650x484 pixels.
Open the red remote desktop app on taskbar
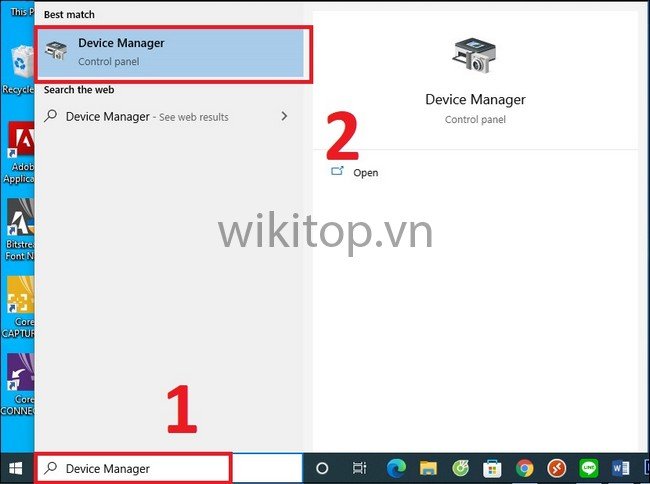click(x=556, y=468)
